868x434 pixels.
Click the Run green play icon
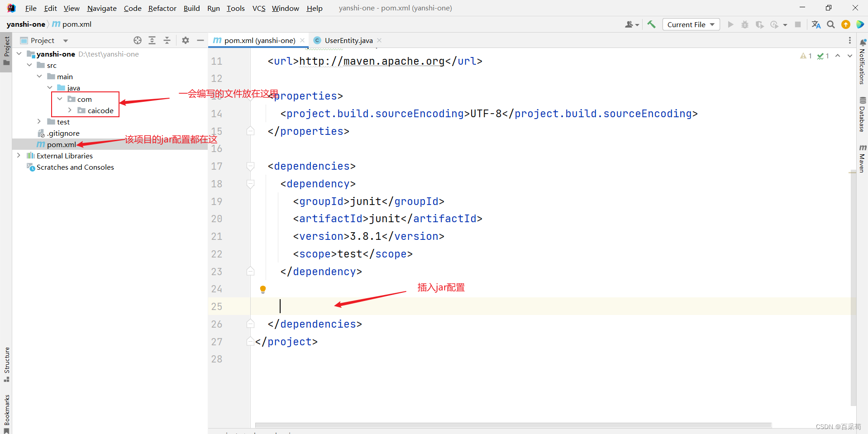tap(730, 24)
